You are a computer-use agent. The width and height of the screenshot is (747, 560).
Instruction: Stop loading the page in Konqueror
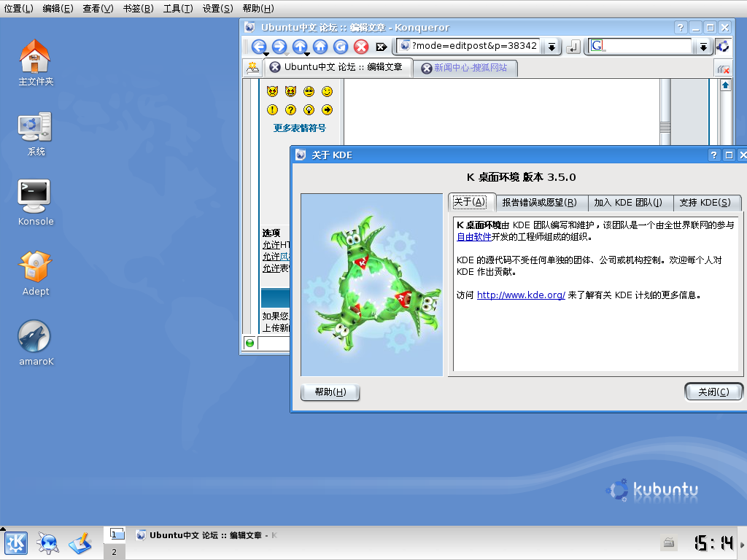tap(361, 46)
